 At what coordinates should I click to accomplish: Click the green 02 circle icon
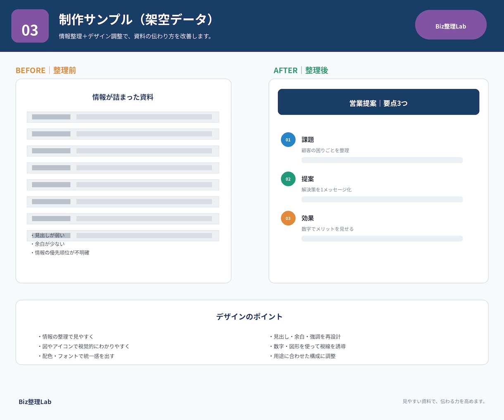pyautogui.click(x=288, y=179)
